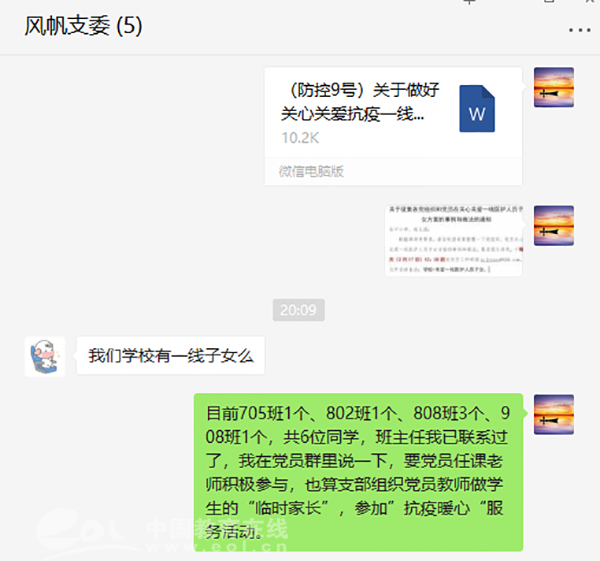Close the chat window with the X

(x=590, y=2)
